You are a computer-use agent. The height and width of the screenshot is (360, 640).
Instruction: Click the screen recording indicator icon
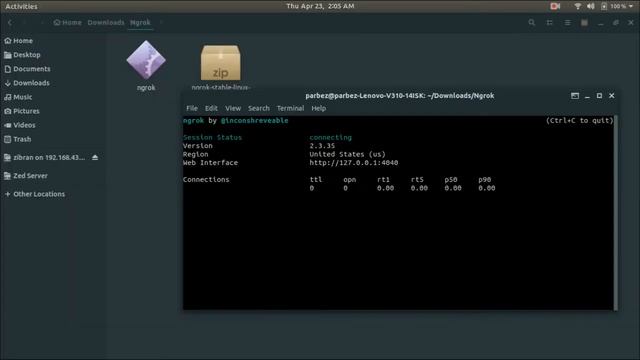coord(555,6)
